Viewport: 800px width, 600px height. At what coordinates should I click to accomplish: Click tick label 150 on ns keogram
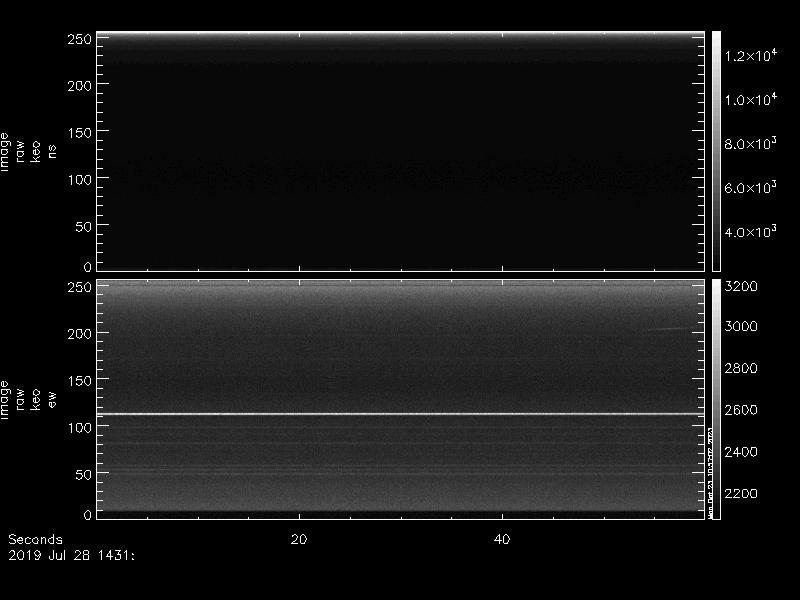[80, 133]
